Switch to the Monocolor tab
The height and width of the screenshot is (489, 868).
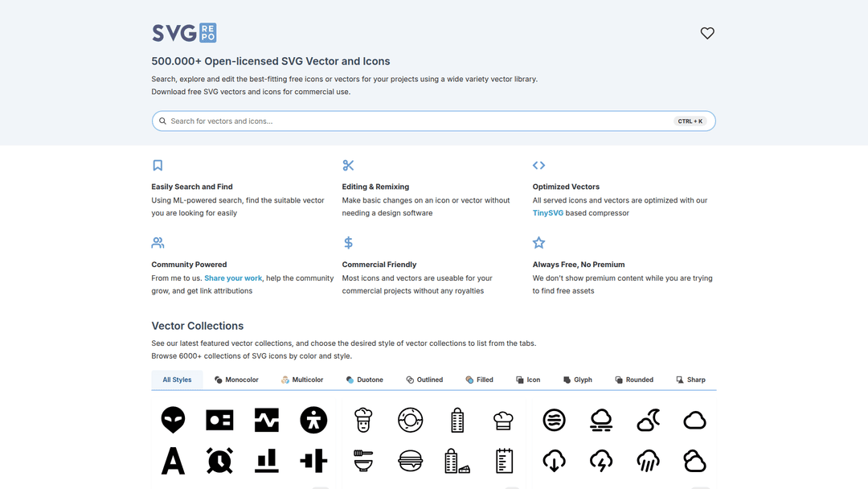(x=236, y=380)
